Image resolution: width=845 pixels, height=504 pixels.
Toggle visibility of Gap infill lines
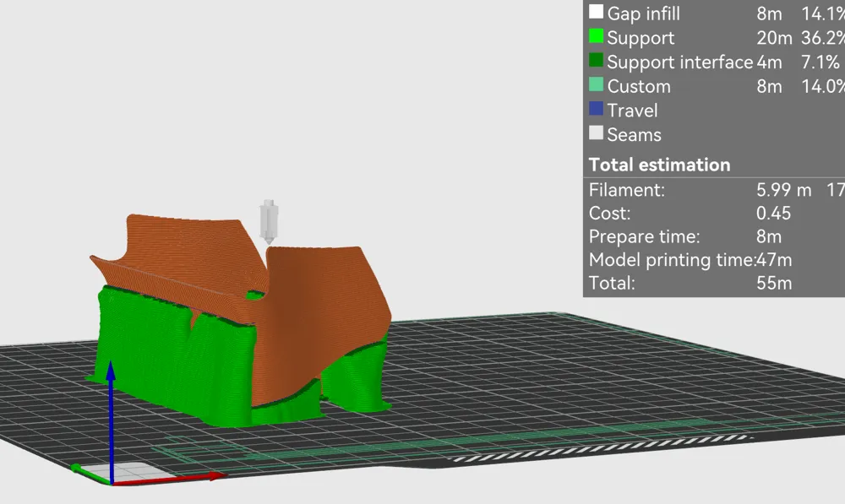tap(643, 13)
